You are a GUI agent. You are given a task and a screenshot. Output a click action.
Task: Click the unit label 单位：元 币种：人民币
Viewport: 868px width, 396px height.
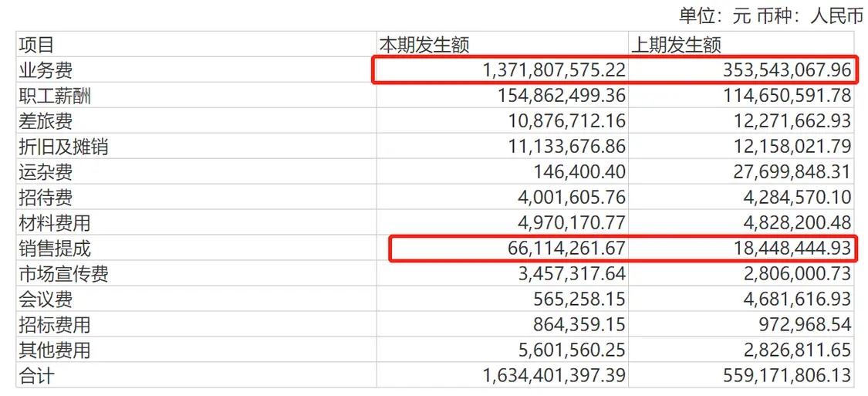click(x=771, y=15)
